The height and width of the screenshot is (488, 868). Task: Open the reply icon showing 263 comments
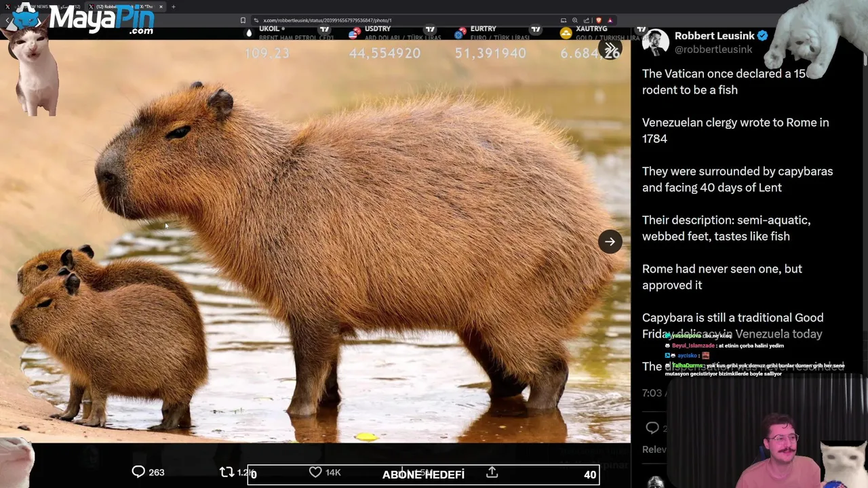(138, 472)
